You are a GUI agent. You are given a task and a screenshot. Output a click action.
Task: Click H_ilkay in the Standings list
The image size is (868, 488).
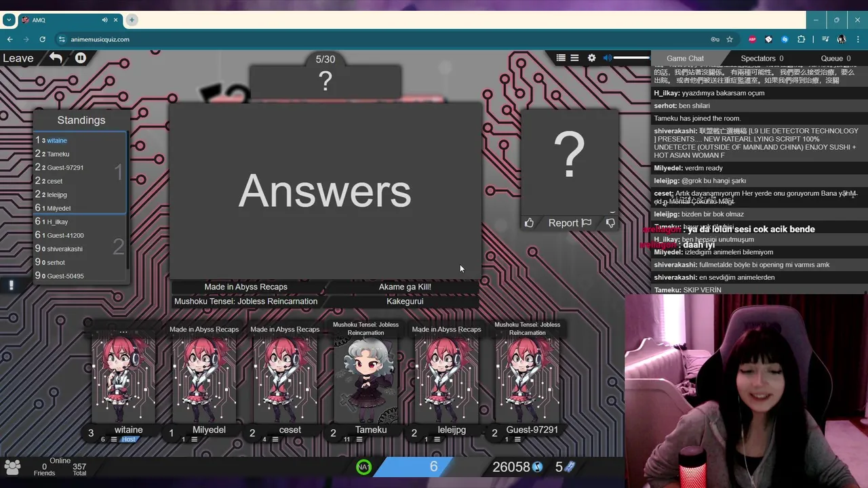[58, 222]
